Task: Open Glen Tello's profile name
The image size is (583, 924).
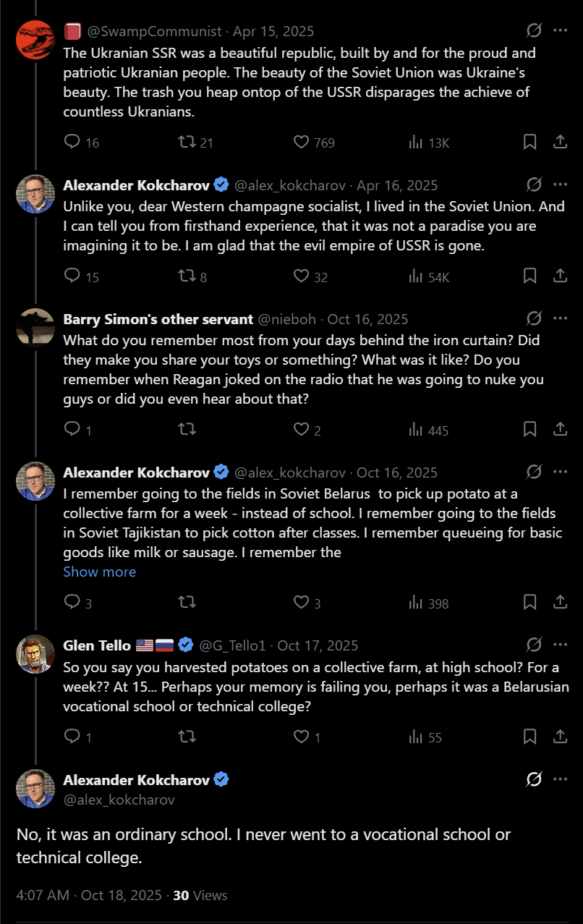Action: [97, 645]
